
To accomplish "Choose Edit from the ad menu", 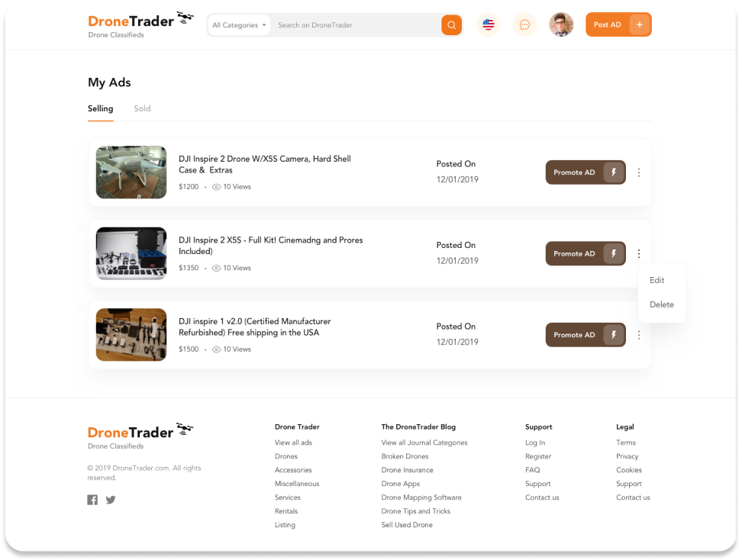I will coord(657,280).
